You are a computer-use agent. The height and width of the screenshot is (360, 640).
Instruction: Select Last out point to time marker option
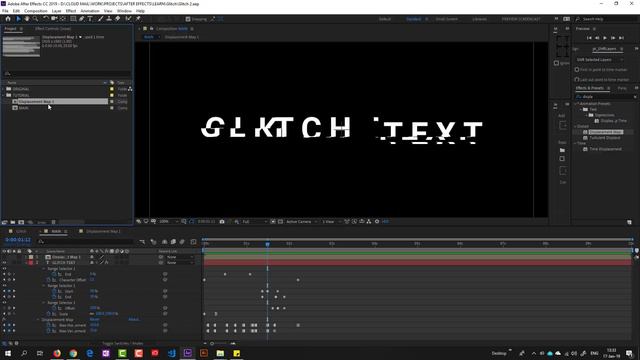(x=577, y=80)
